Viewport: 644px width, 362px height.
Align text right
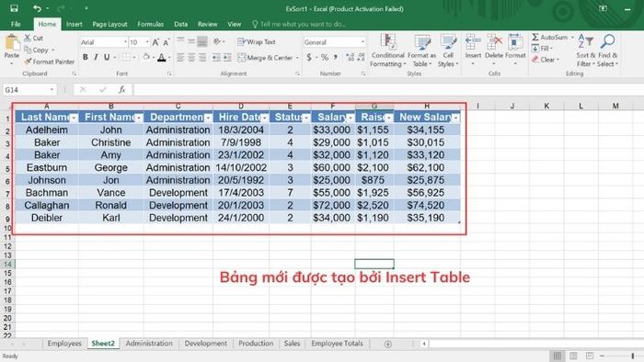(202, 57)
